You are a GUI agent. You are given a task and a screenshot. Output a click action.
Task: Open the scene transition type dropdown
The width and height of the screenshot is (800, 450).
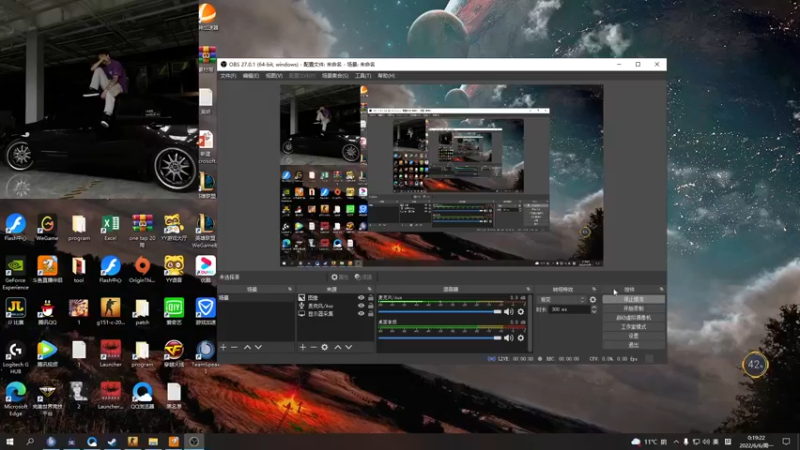[x=561, y=299]
